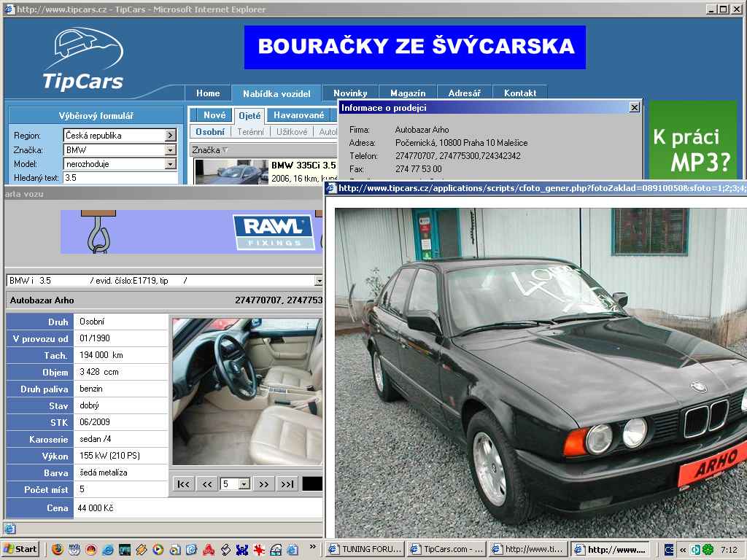Switch to the TUNING FORU... taskbar window
This screenshot has width=747, height=560.
pyautogui.click(x=366, y=550)
